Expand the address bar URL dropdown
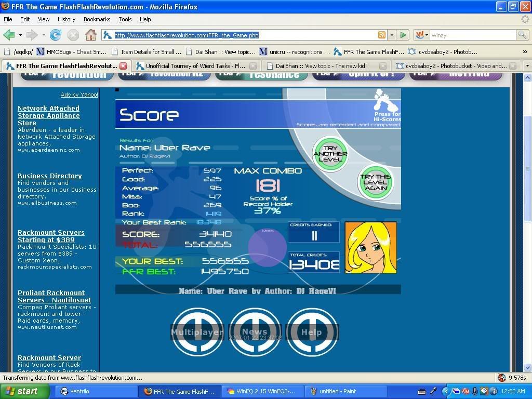The width and height of the screenshot is (532, 399). [392, 35]
